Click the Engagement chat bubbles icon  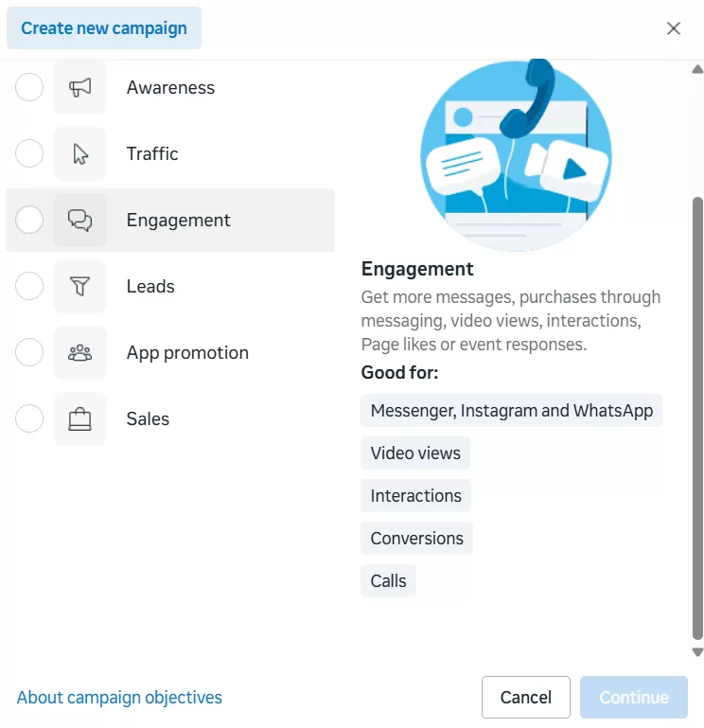[79, 221]
